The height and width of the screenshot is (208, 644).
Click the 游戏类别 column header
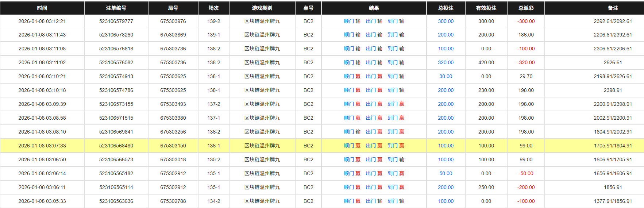tap(262, 8)
